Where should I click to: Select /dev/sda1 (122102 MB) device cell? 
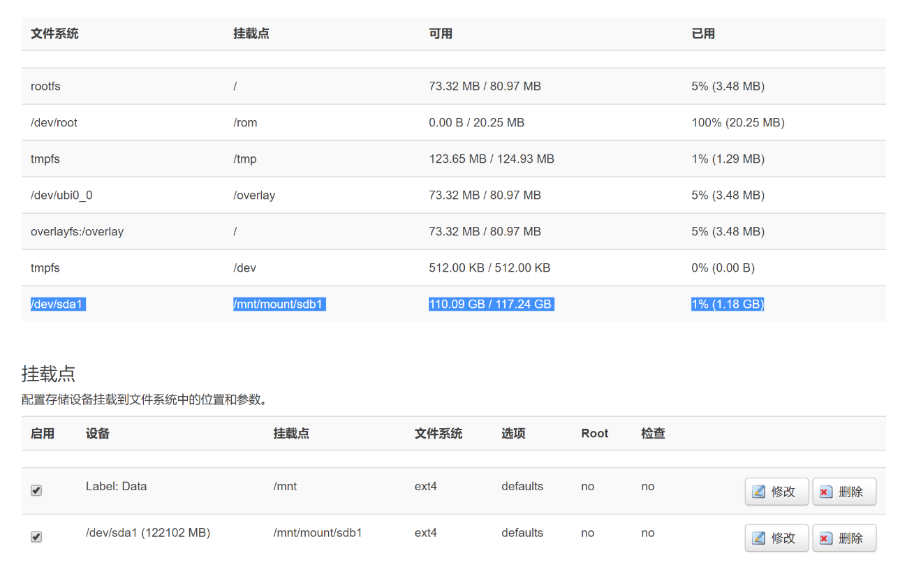point(148,533)
